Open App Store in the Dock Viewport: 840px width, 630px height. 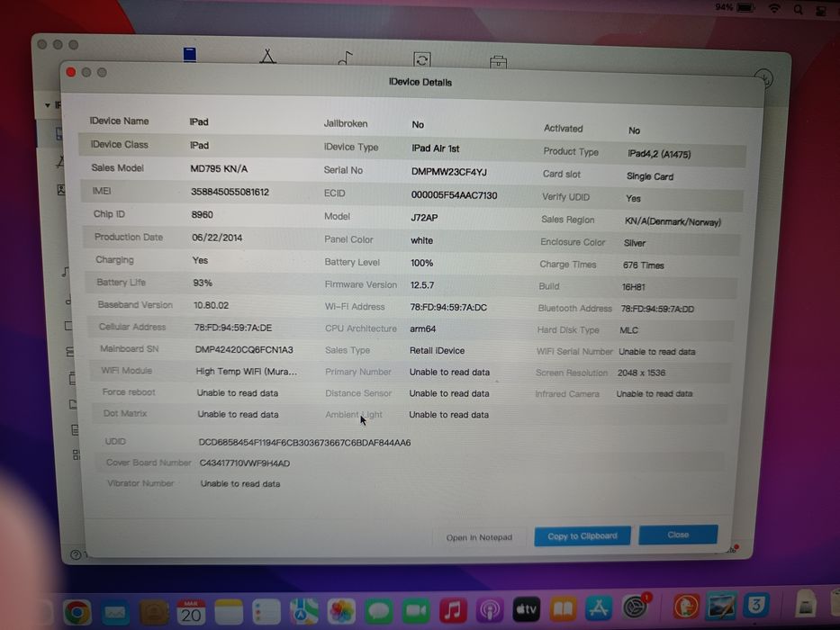click(599, 608)
